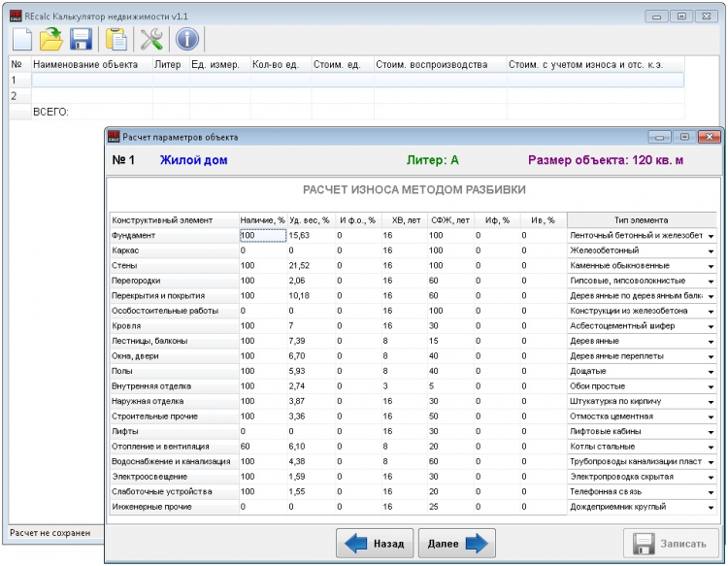Create a new calculation file

point(22,39)
